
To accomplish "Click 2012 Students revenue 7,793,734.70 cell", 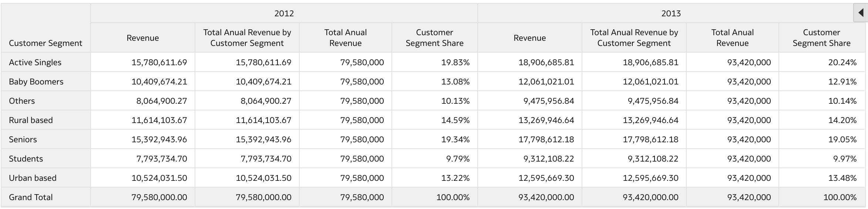I will [x=143, y=159].
